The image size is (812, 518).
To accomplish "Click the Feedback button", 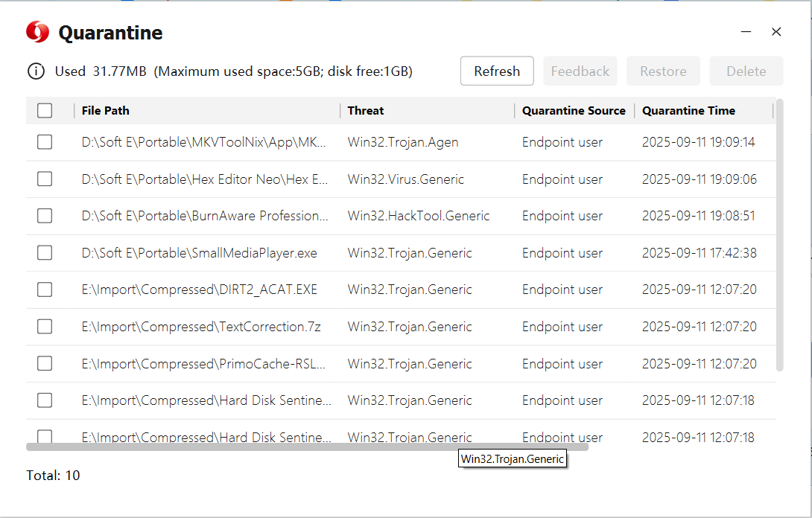I will coord(580,71).
